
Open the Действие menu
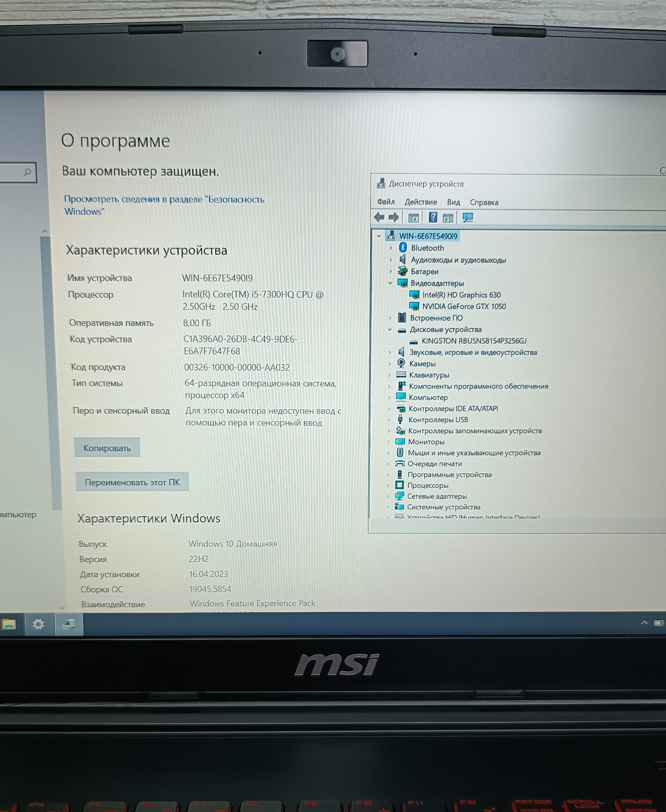coord(420,202)
